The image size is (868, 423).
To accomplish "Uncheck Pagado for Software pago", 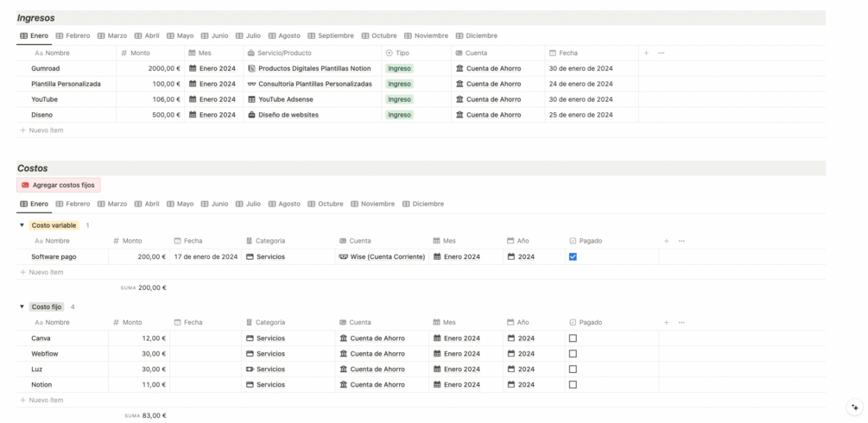I will 573,257.
